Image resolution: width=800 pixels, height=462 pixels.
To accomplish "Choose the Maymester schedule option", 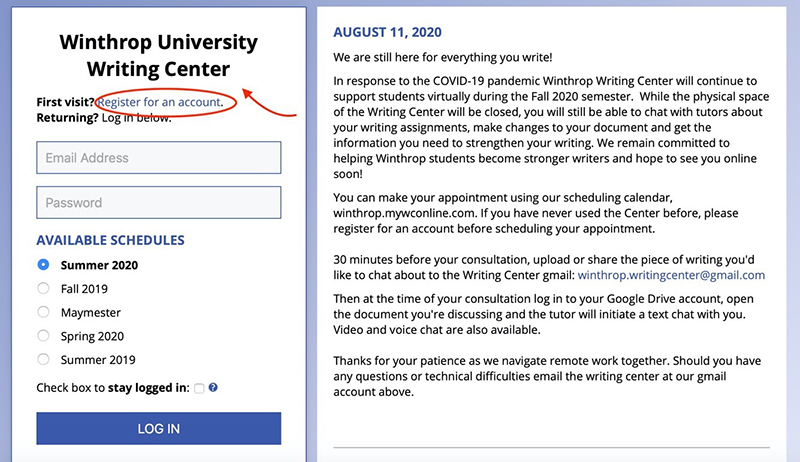I will (43, 312).
